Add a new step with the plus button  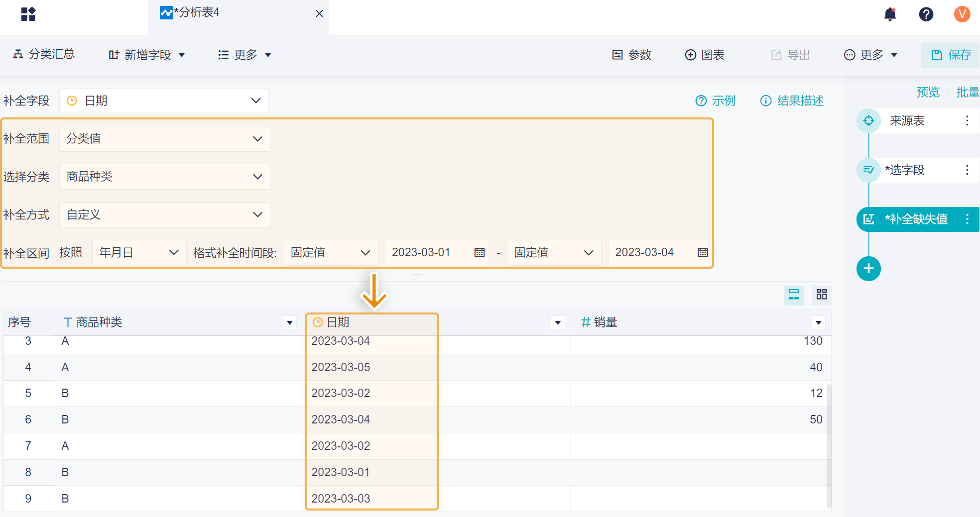868,269
